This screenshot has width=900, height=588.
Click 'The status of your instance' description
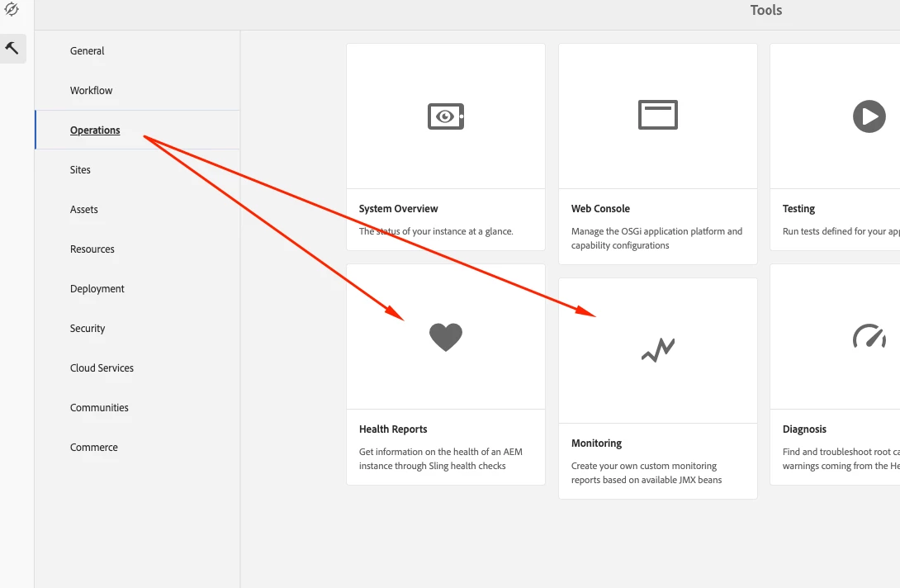click(436, 231)
